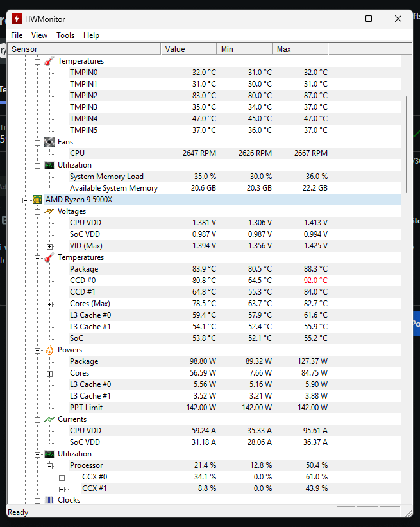Collapse the Voltages group
This screenshot has height=527, width=420.
(38, 212)
